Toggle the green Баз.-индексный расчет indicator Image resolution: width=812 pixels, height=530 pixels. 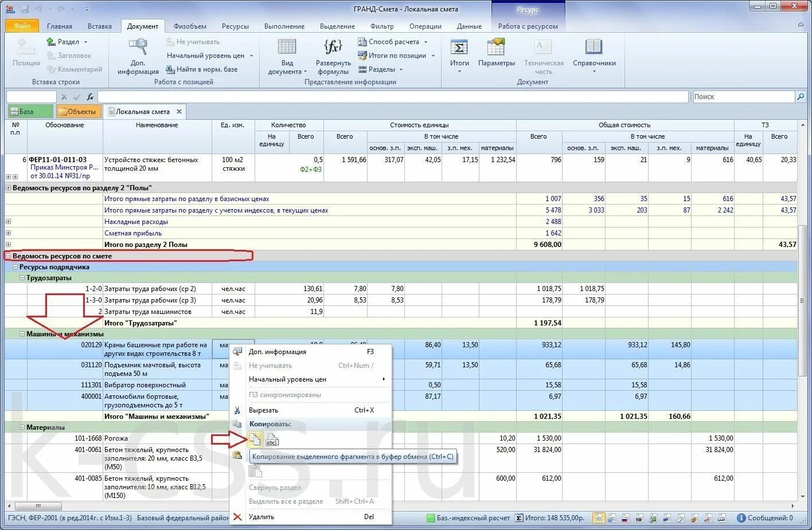pos(430,518)
